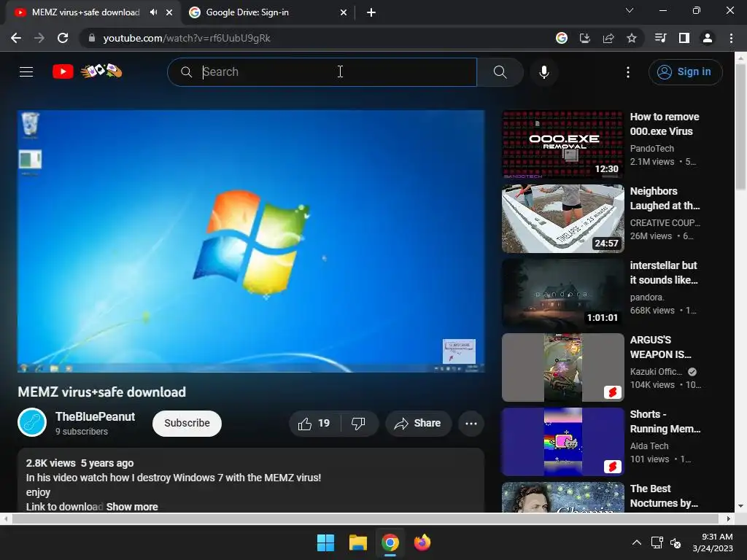
Task: Open Firefox from the taskbar
Action: point(422,542)
